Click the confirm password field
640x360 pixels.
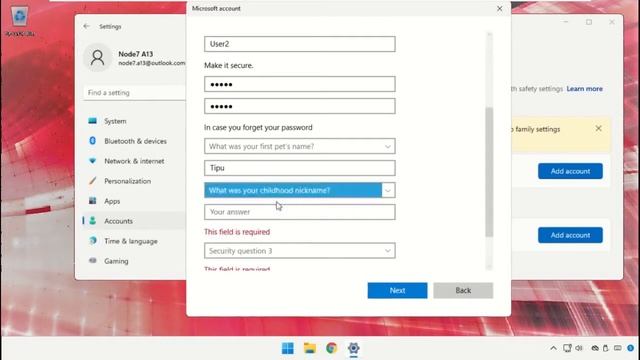click(300, 106)
